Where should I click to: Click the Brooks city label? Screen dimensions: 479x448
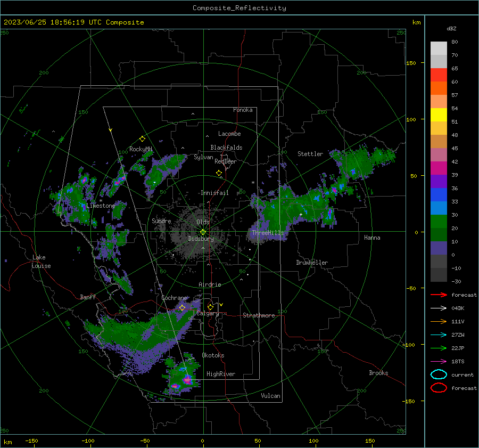(378, 373)
